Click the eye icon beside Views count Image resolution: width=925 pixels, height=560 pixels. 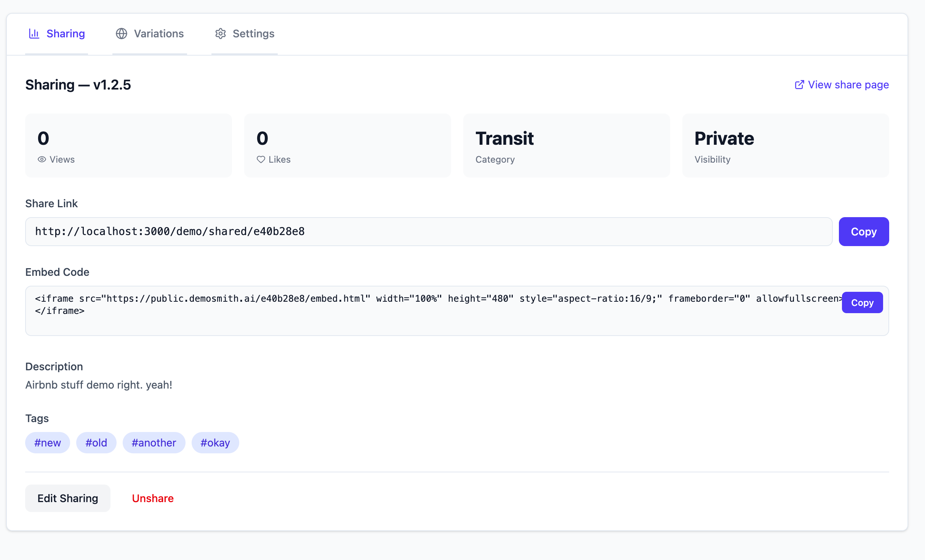[x=41, y=160]
